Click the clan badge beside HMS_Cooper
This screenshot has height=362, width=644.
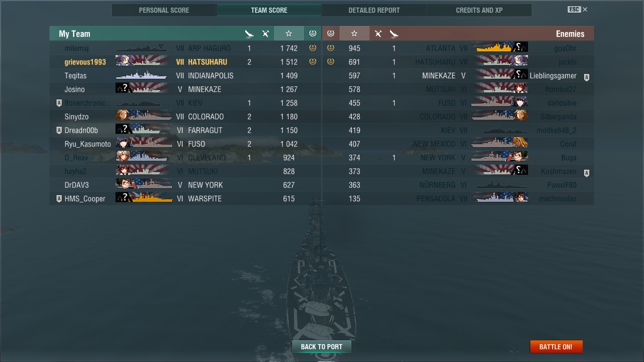[x=59, y=199]
